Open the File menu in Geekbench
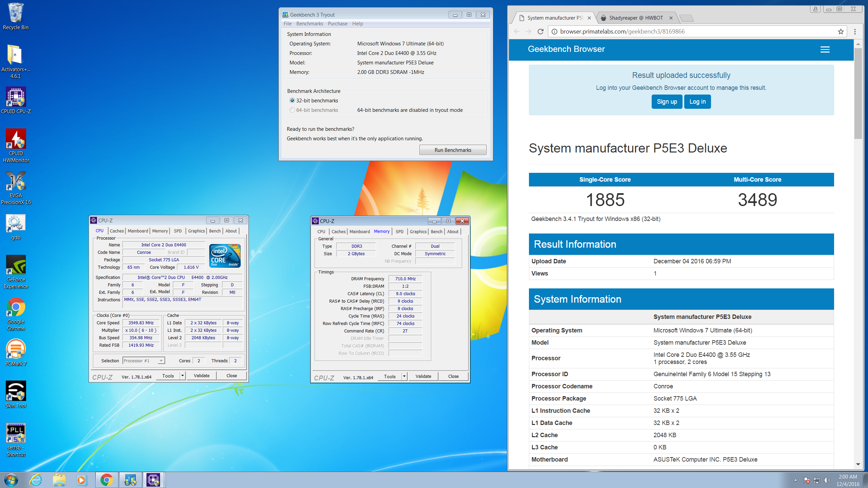 point(288,23)
